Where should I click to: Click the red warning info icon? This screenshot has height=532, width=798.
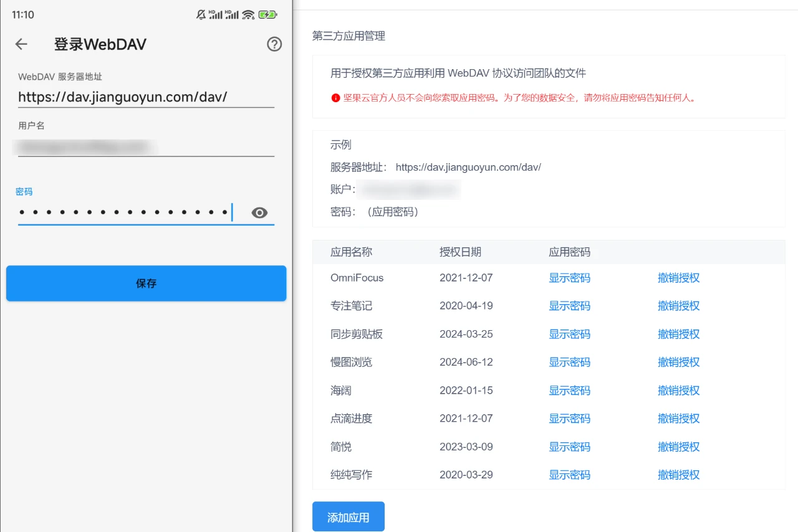click(335, 98)
